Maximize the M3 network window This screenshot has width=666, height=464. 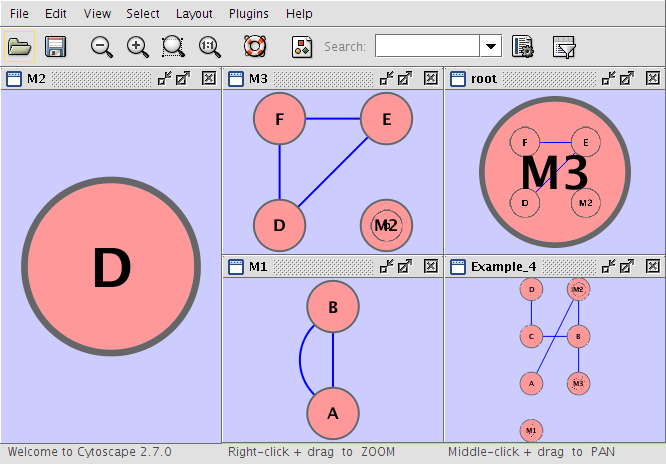pyautogui.click(x=405, y=78)
